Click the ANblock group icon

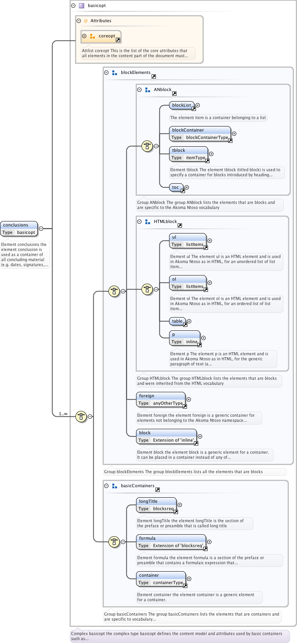(x=148, y=90)
